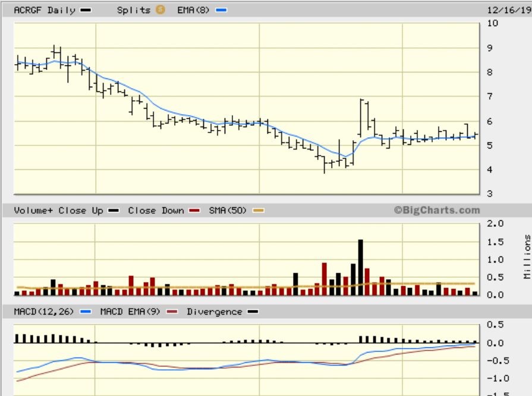
Task: Click the orange SMA(50) swatch
Action: [x=259, y=211]
